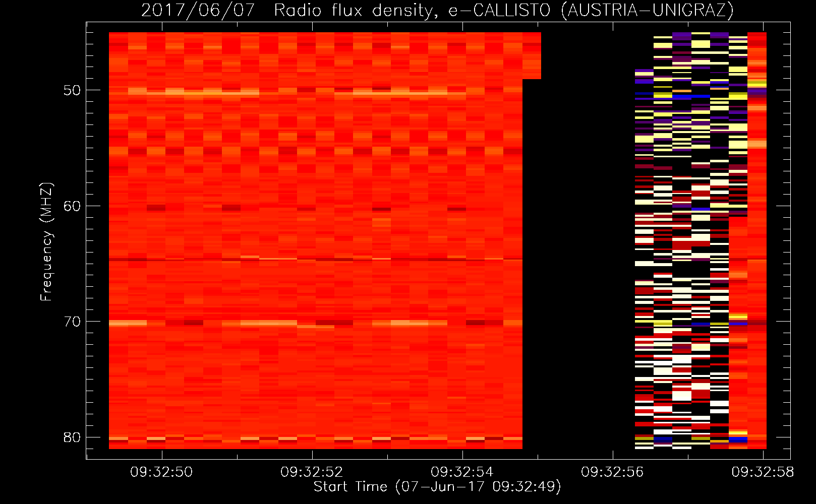Click the noisy white-striped spectrogram section
The width and height of the screenshot is (816, 504).
(681, 240)
